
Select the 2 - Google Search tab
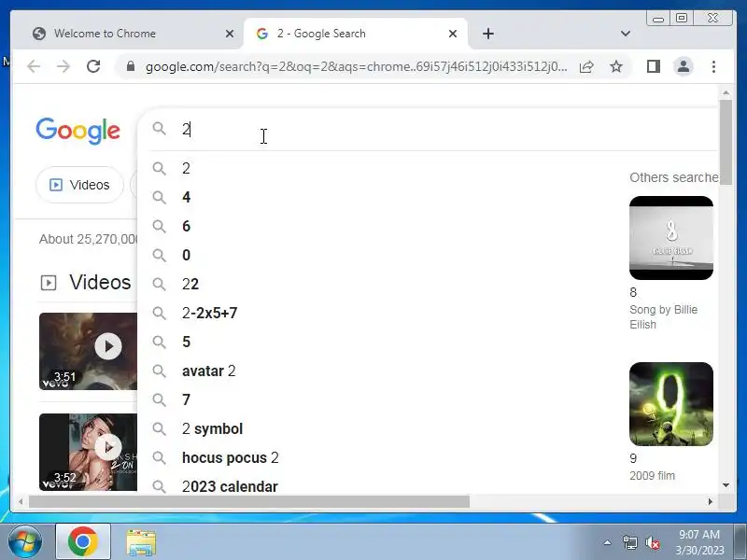(356, 34)
